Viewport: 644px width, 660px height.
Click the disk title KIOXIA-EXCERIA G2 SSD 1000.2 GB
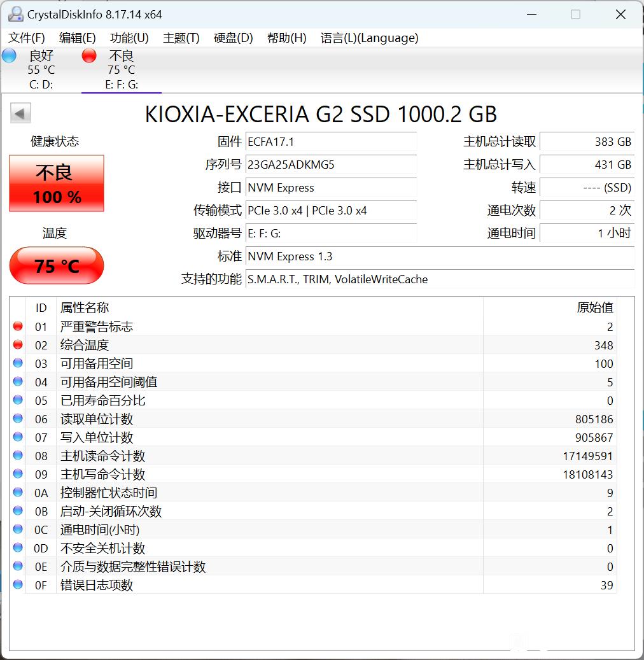pos(321,114)
